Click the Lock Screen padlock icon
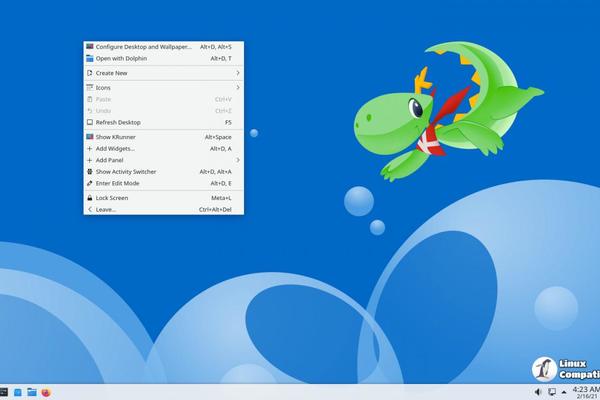The image size is (600, 400). 90,198
